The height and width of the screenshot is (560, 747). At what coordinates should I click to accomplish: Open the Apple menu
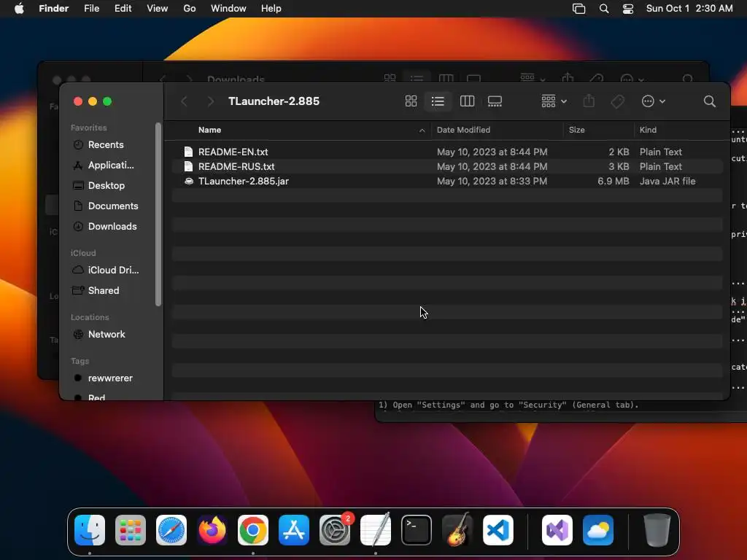tap(19, 9)
